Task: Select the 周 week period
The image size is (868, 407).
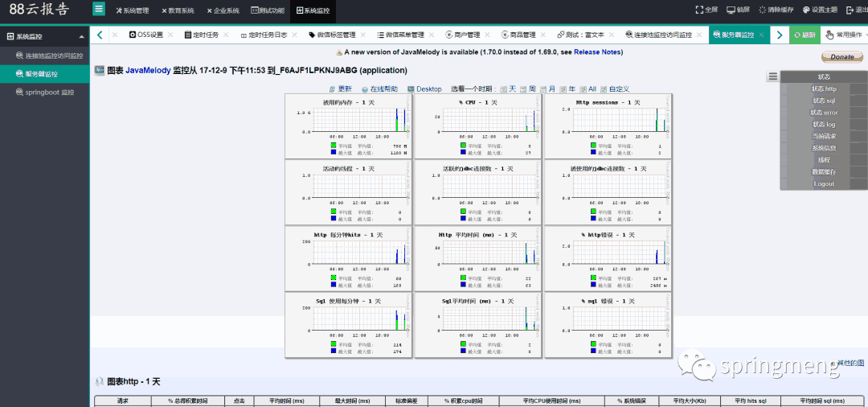Action: click(x=527, y=89)
